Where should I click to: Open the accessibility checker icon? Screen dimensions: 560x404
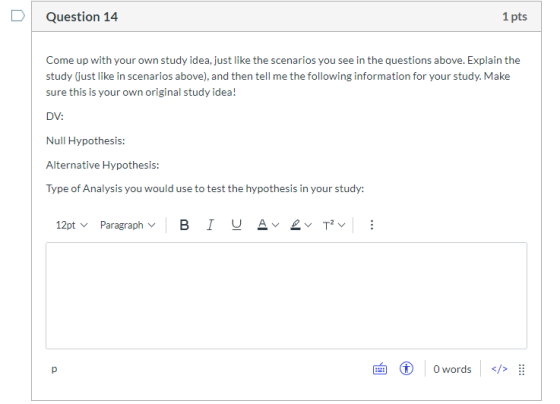pos(406,368)
